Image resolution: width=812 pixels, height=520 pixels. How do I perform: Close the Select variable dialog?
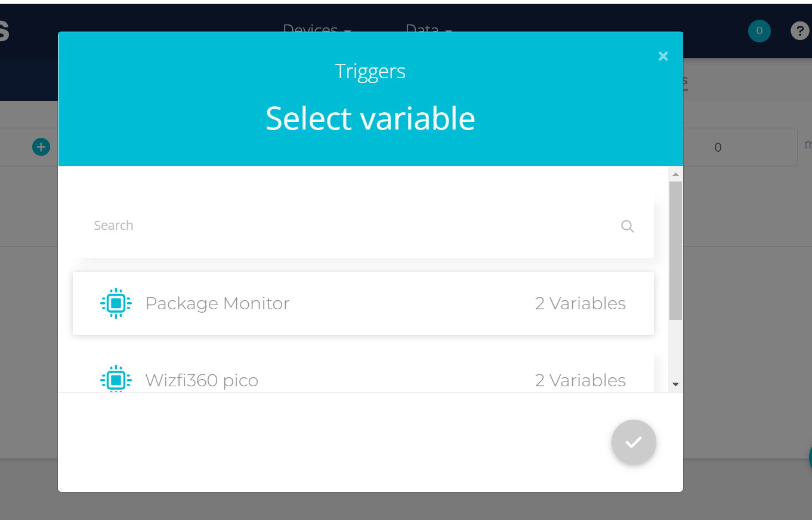click(663, 56)
